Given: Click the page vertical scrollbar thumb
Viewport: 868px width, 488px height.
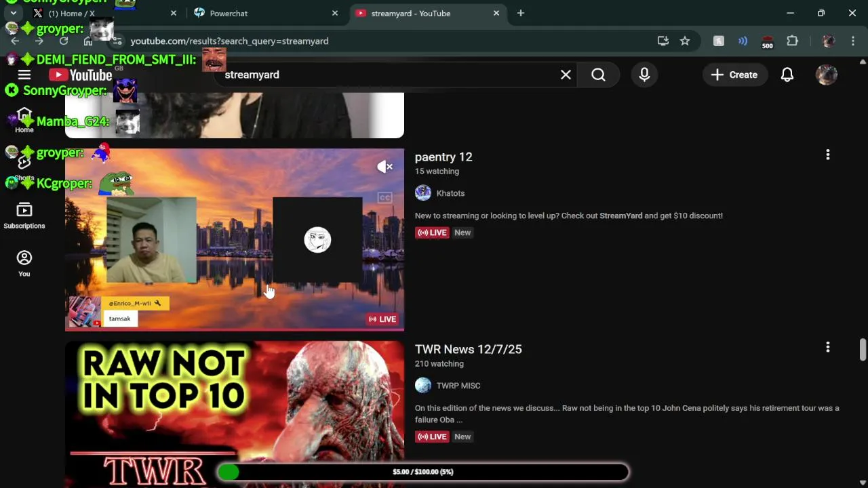Looking at the screenshot, I should click(x=863, y=350).
